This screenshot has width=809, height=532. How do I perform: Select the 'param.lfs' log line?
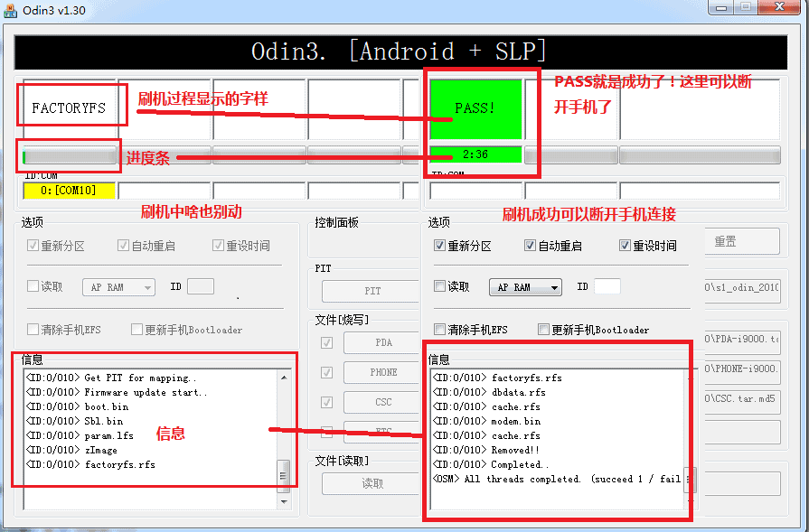click(80, 435)
